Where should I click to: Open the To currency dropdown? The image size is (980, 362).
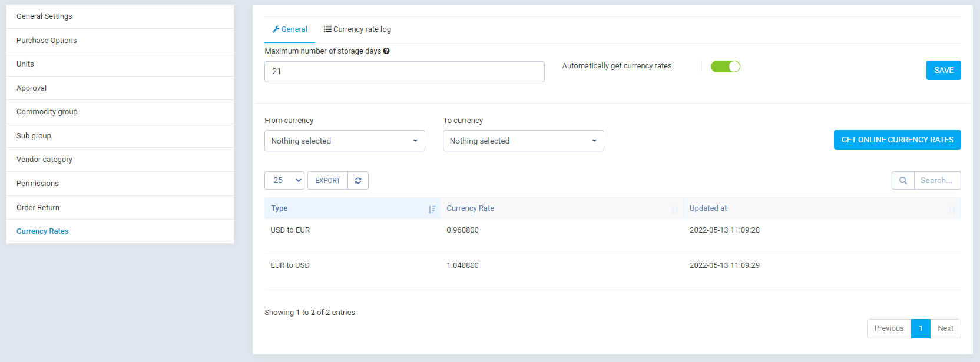coord(523,141)
